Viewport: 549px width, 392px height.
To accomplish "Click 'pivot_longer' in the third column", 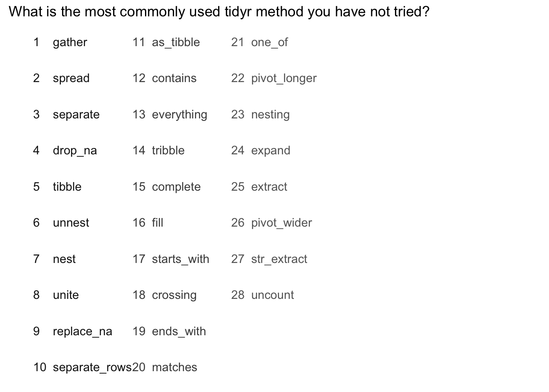I will [284, 78].
